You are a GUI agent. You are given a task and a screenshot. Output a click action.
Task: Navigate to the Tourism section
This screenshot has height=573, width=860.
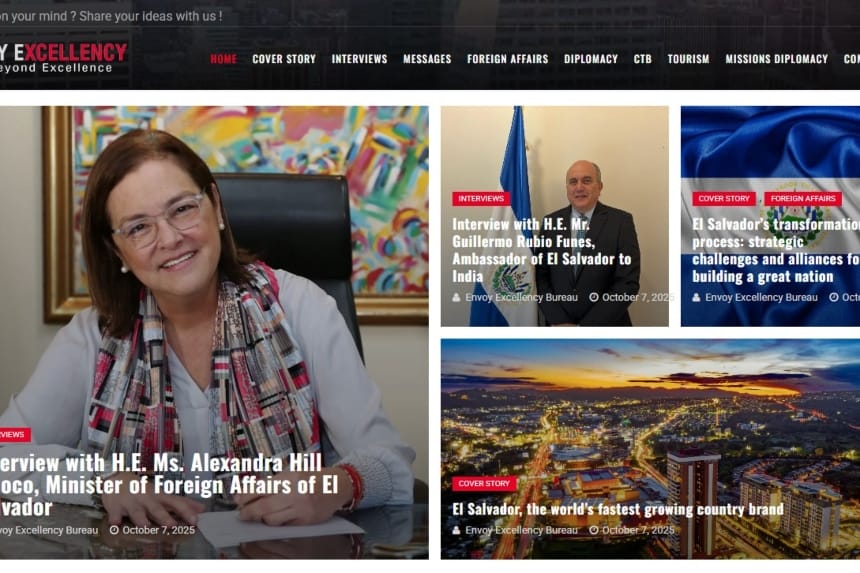click(688, 59)
